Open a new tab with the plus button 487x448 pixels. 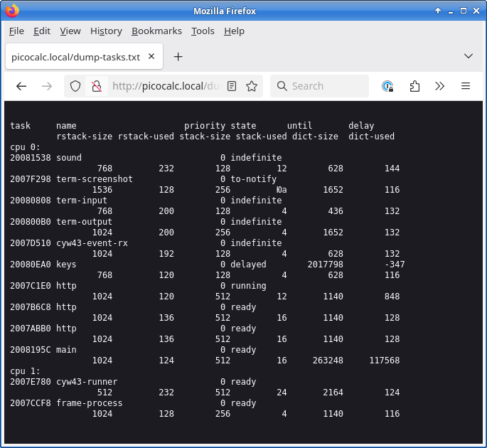tap(178, 57)
